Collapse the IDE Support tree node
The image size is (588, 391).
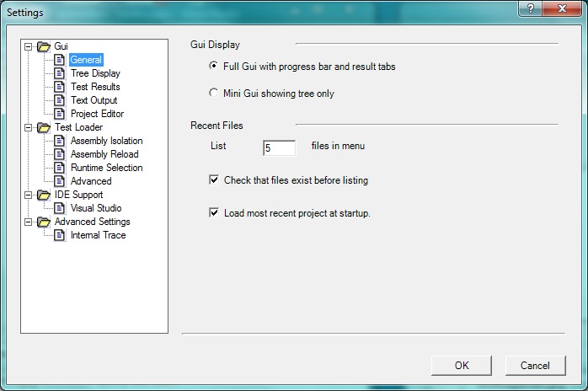(29, 195)
